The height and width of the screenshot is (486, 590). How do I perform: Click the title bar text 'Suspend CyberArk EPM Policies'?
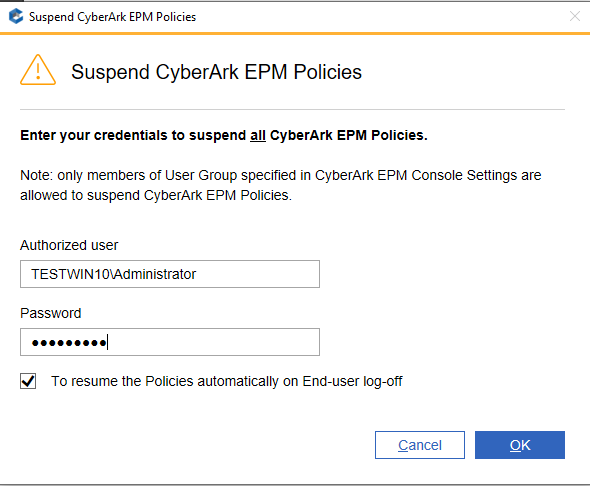[113, 17]
